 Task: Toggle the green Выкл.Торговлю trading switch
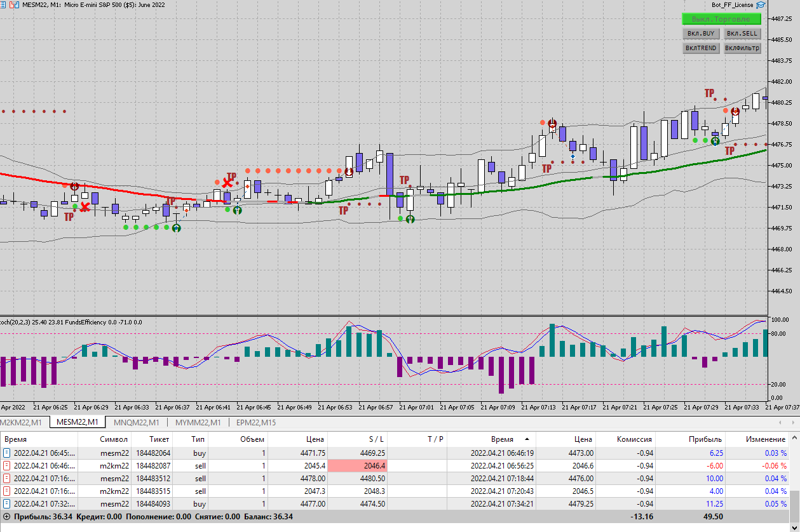tap(721, 19)
